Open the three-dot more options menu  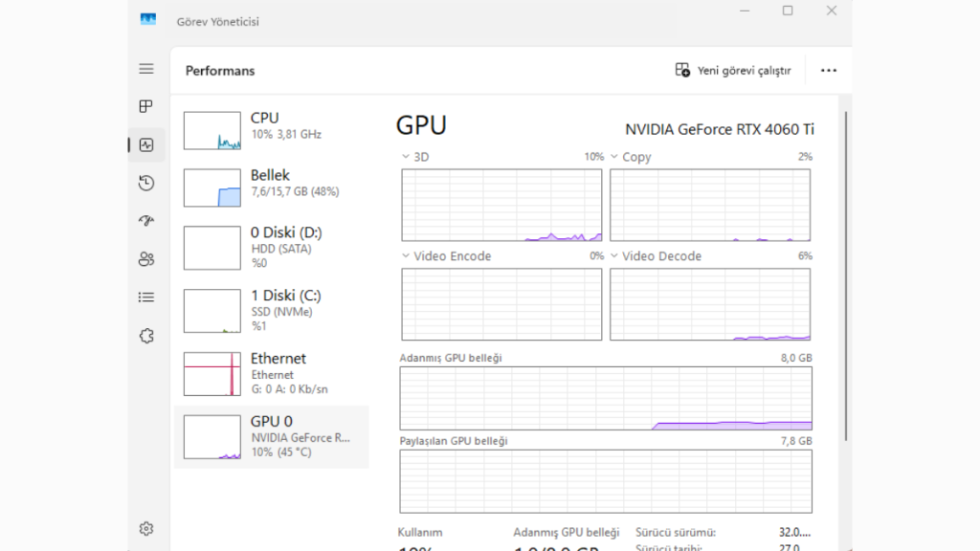tap(829, 71)
